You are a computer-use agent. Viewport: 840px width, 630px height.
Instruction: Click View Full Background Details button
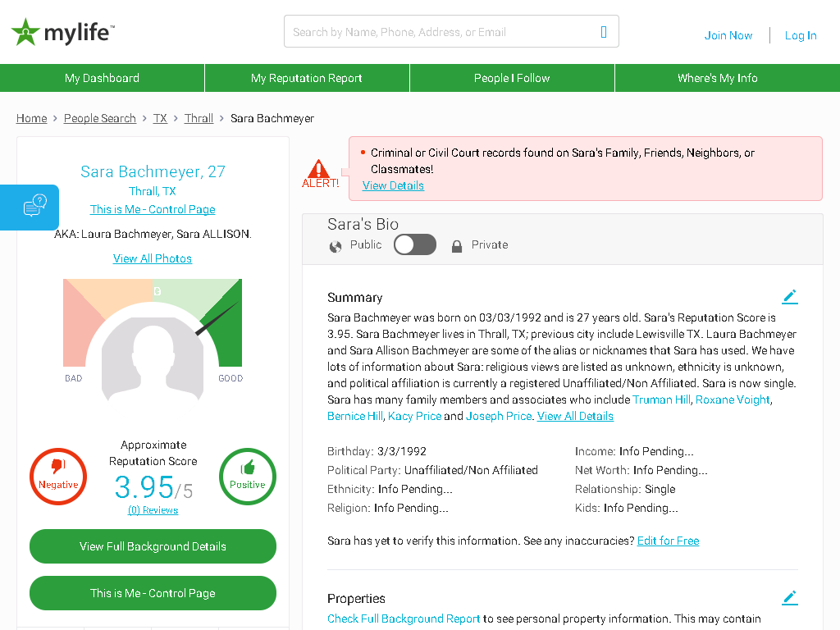click(153, 546)
